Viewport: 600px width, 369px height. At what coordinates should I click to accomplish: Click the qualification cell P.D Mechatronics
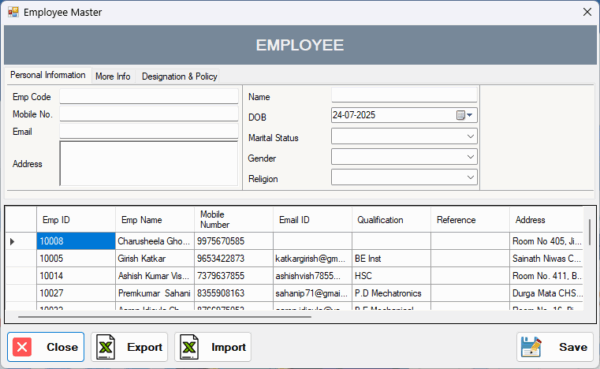pyautogui.click(x=391, y=293)
